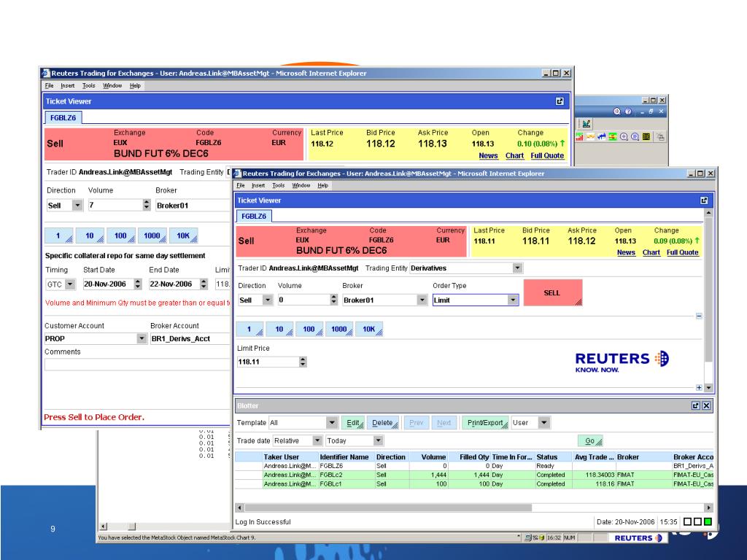Image resolution: width=747 pixels, height=560 pixels.
Task: Click the zoom-in magnifier in MetaStock toolbar
Action: tap(624, 137)
